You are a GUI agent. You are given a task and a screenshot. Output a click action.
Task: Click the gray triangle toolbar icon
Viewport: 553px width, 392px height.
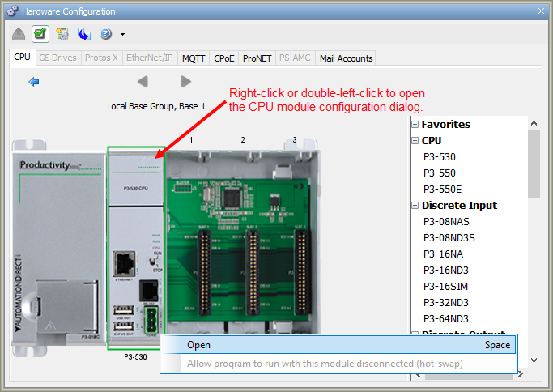[19, 34]
